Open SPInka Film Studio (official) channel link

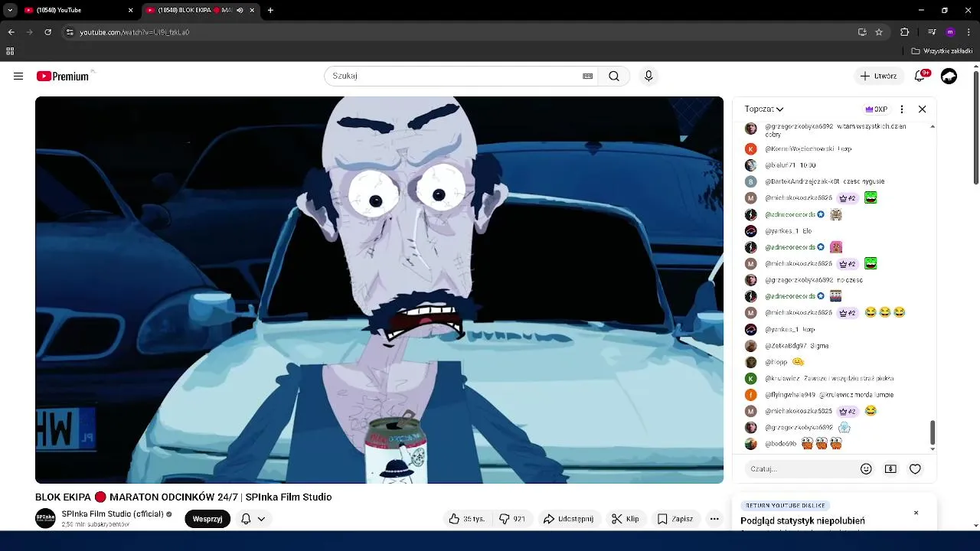click(x=112, y=514)
